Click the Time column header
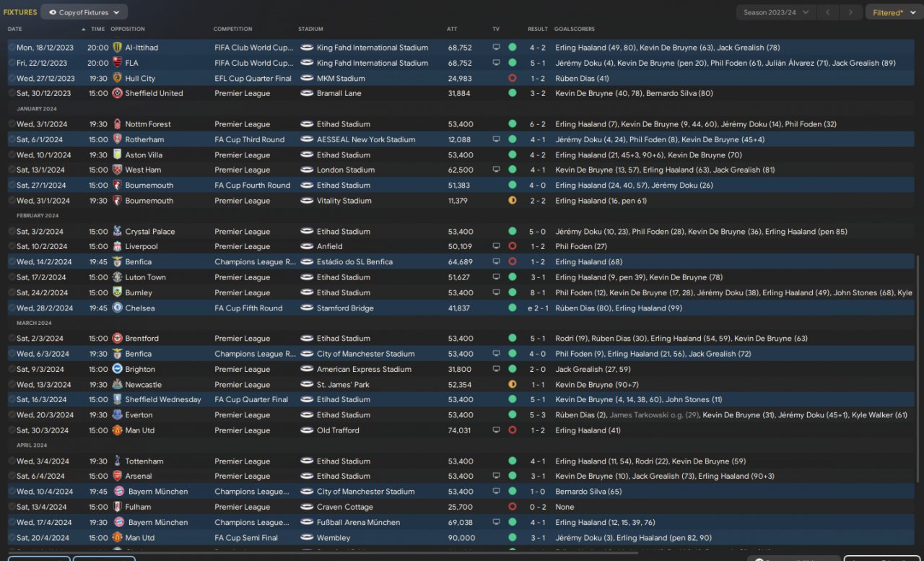This screenshot has height=561, width=924. tap(98, 29)
